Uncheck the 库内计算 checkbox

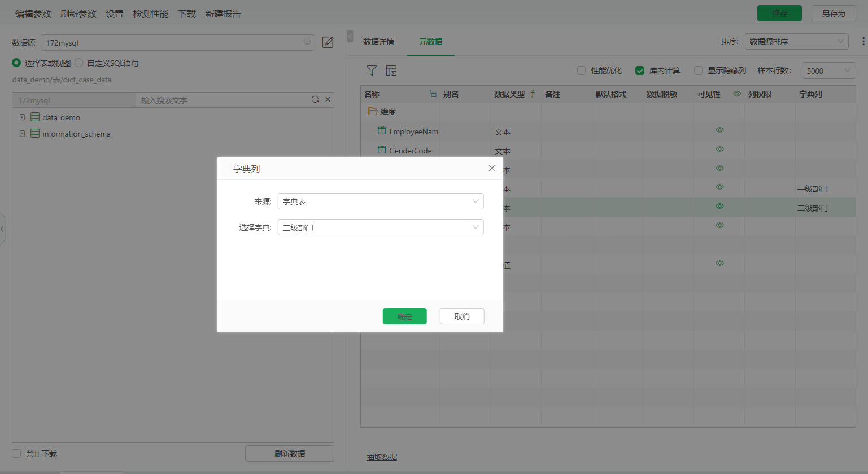click(x=640, y=71)
